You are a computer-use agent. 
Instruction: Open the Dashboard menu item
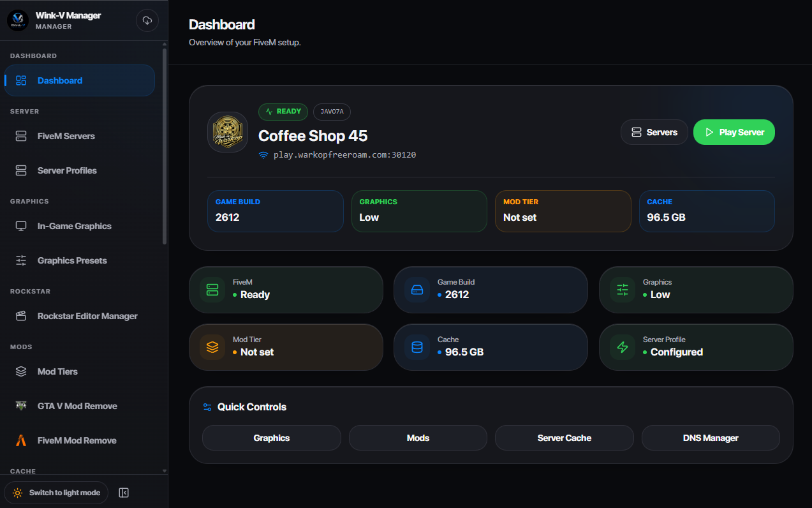[80, 80]
